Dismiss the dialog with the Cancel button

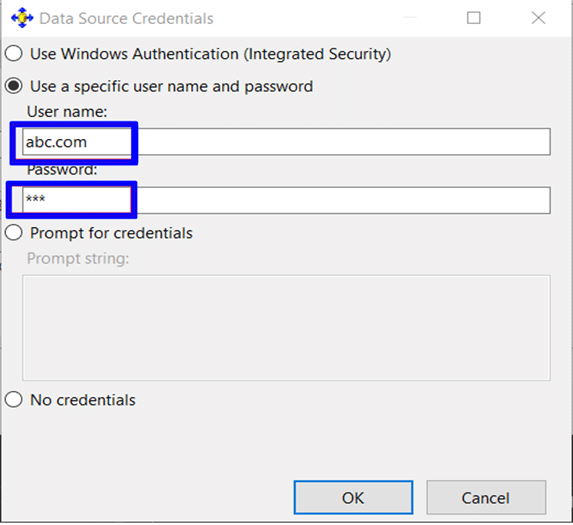[486, 498]
